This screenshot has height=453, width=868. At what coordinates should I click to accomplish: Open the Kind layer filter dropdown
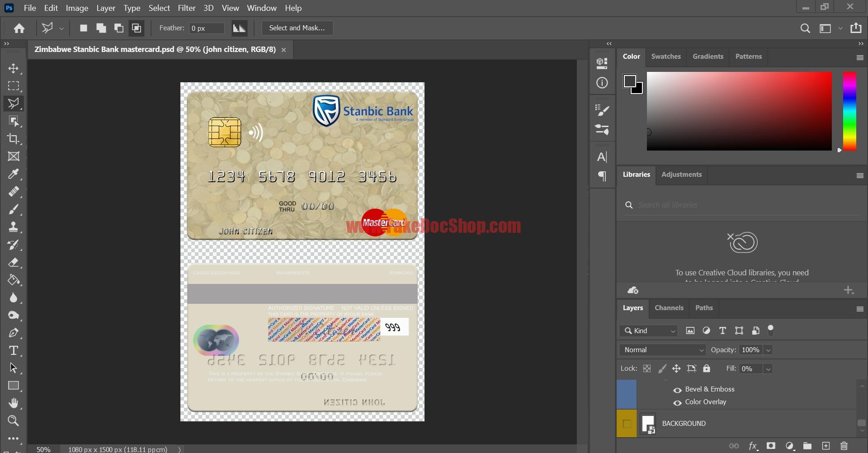pos(648,330)
